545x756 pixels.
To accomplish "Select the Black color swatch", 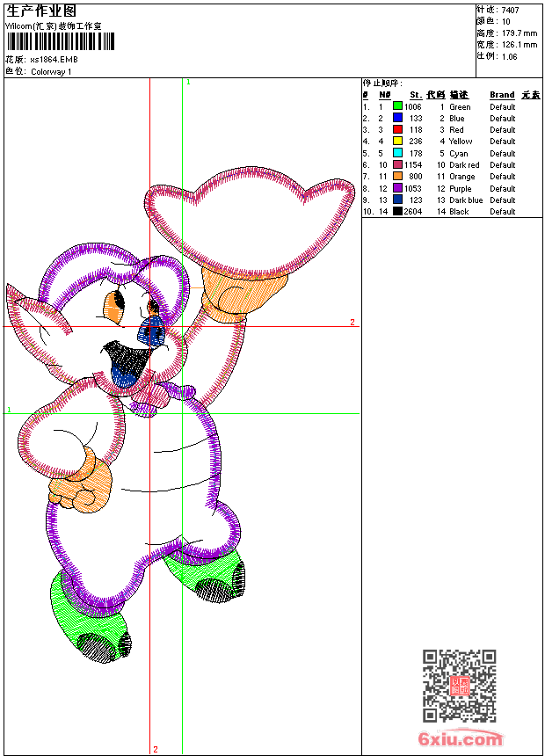I will pyautogui.click(x=397, y=211).
